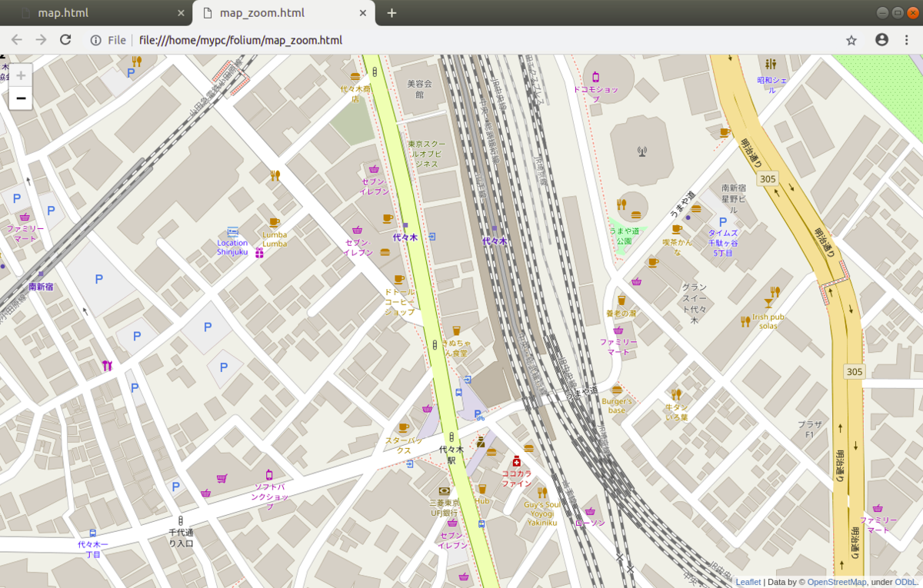Screen dimensions: 923x588
Task: Click the Guy's Soul Yoyogi Yakiniku restaurant icon
Action: (x=542, y=492)
